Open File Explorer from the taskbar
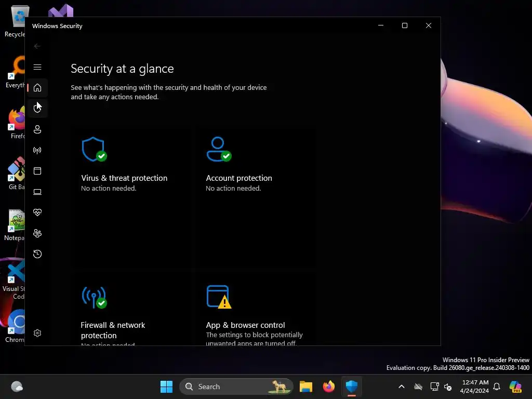The width and height of the screenshot is (532, 399). click(x=305, y=387)
